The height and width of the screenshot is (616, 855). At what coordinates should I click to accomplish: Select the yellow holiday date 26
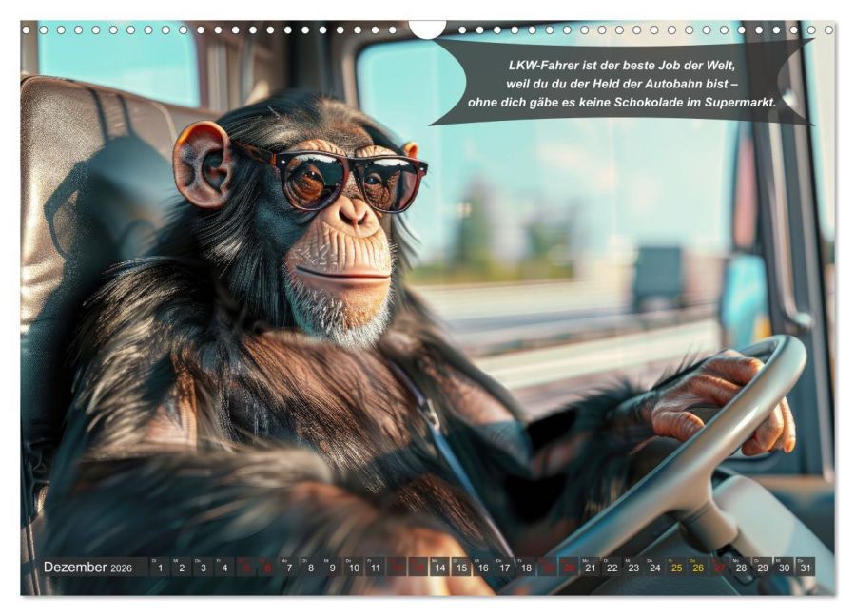coord(698,567)
